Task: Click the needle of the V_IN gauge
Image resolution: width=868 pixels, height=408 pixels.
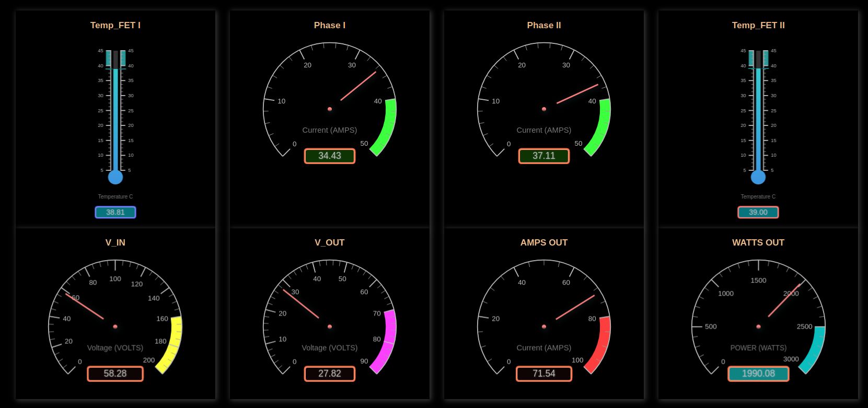Action: 85,306
